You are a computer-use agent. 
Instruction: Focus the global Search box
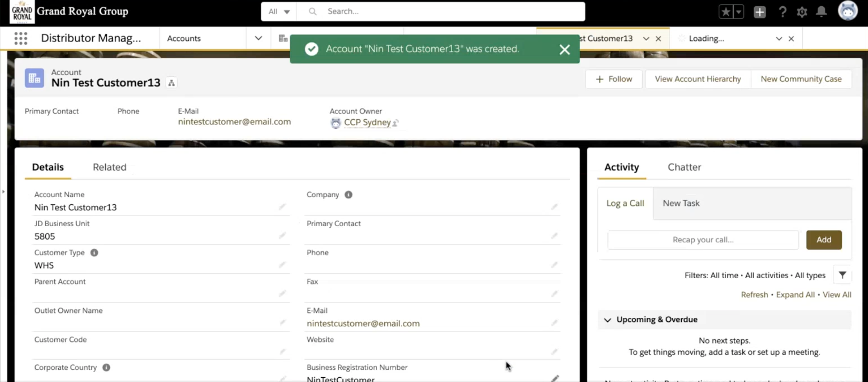coord(441,12)
